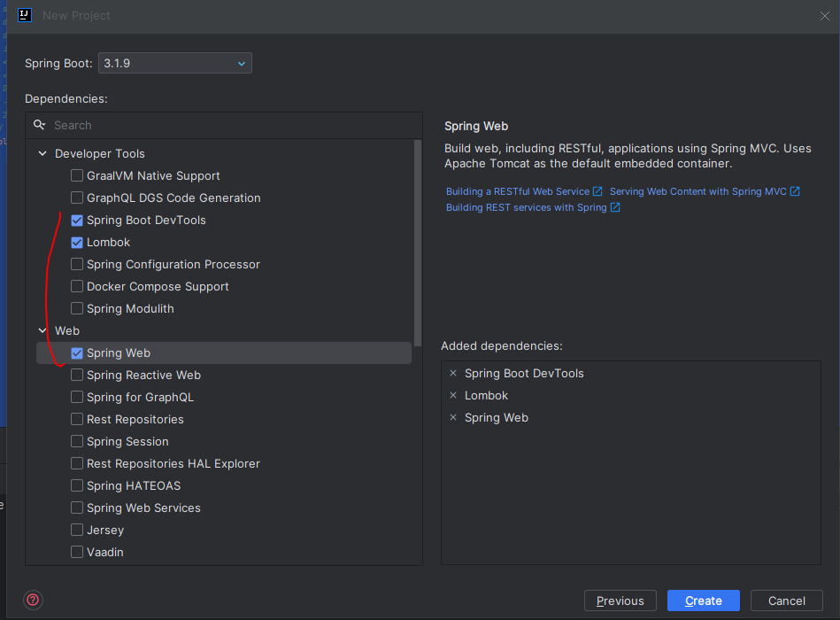This screenshot has height=620, width=840.
Task: Check Spring HATEOAS checkbox
Action: (x=77, y=485)
